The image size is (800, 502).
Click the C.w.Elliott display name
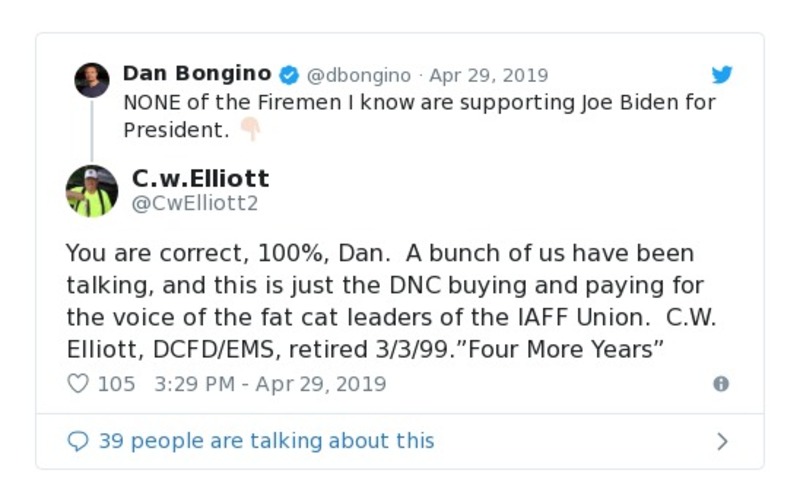200,179
